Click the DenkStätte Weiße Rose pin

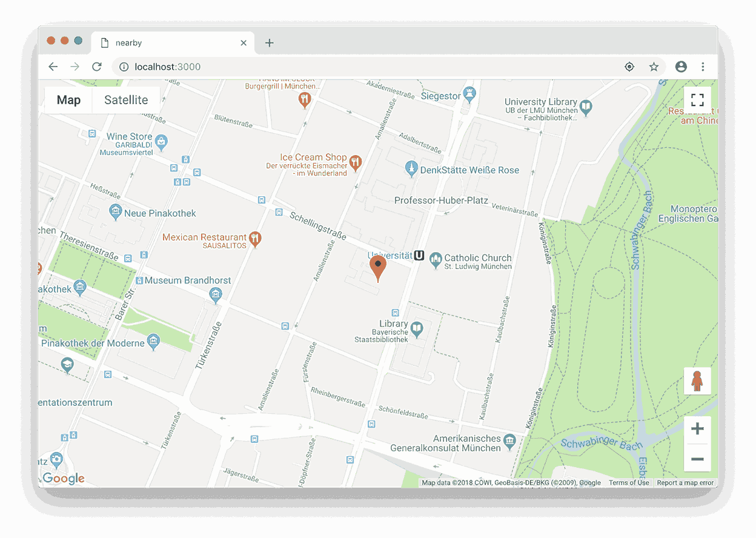click(x=411, y=168)
